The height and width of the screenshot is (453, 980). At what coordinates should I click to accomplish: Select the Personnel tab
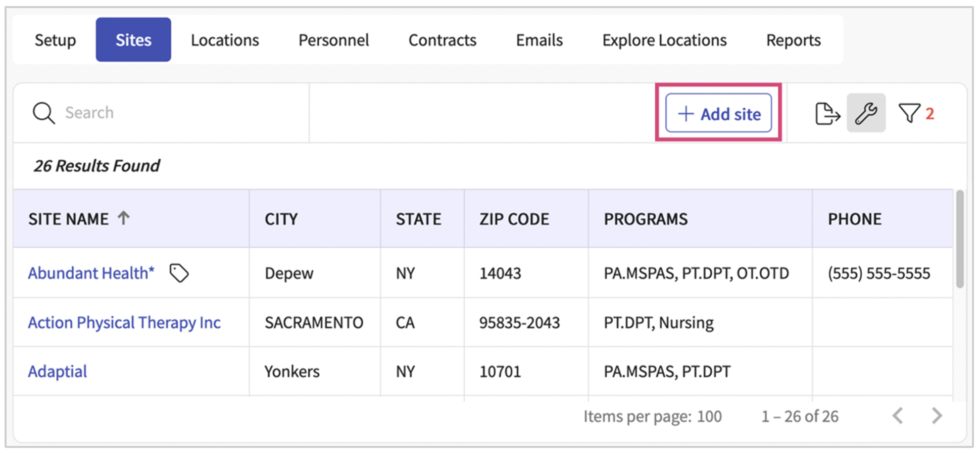(333, 40)
